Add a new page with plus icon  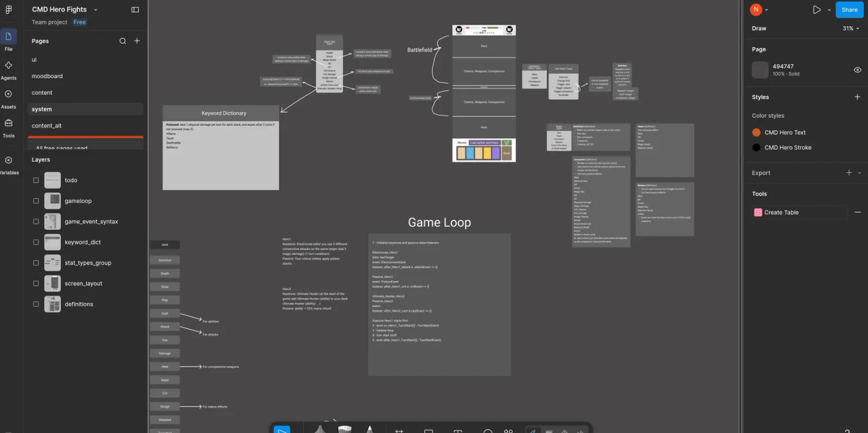pos(137,41)
